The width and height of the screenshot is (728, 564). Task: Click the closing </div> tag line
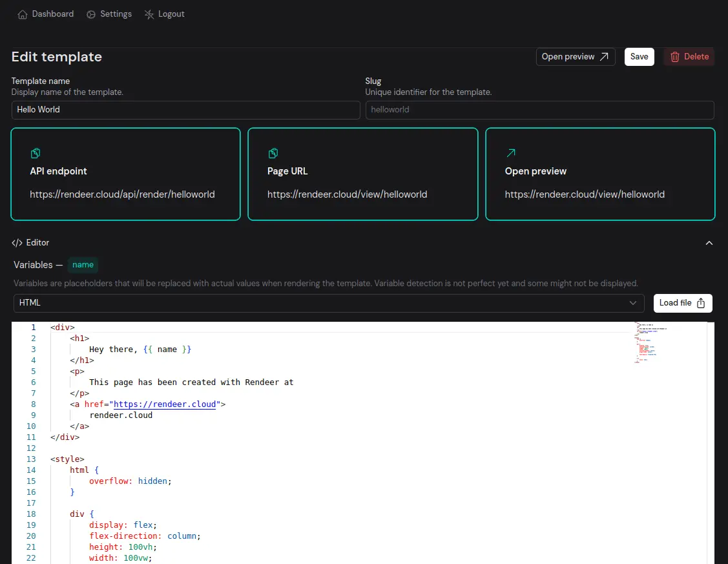pos(65,437)
